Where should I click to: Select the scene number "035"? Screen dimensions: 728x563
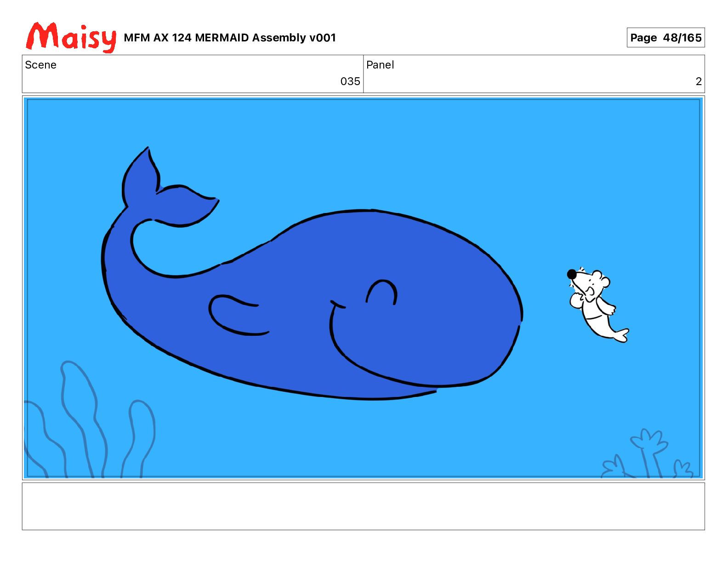[350, 81]
